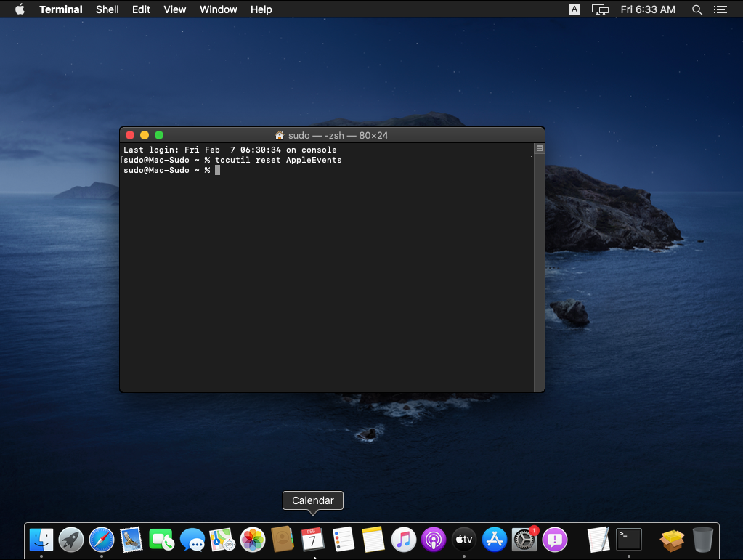Click the Calendar icon in Dock

tap(312, 540)
